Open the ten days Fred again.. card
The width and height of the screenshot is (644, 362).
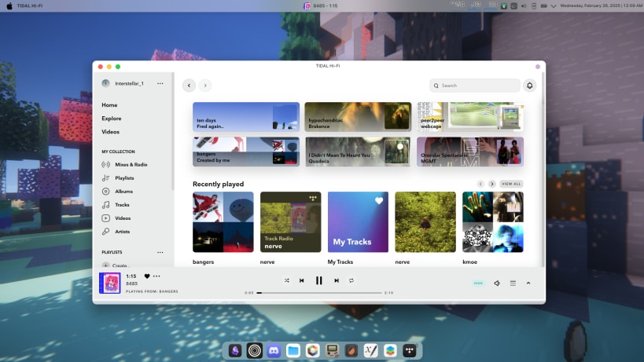246,117
